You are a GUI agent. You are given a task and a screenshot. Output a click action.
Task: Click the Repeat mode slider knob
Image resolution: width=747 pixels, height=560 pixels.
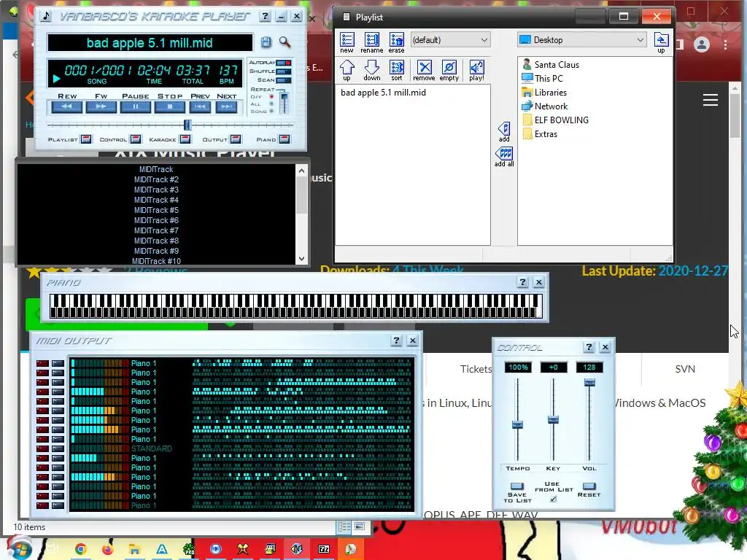click(284, 97)
